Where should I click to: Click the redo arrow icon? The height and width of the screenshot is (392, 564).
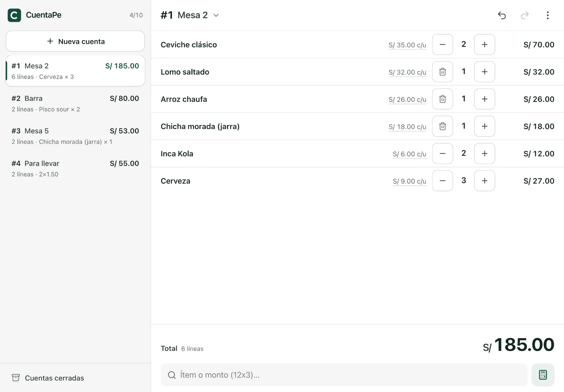pos(525,15)
